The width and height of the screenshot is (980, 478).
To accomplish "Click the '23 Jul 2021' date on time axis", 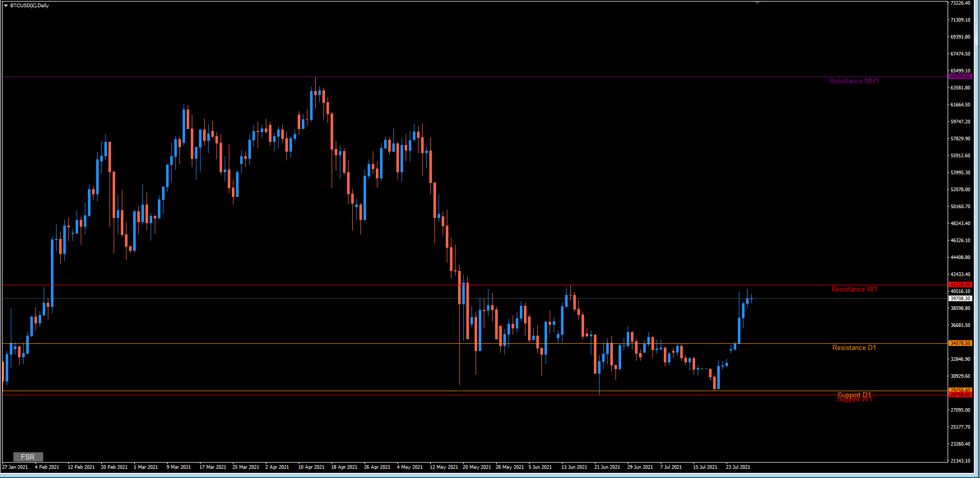I will point(738,467).
